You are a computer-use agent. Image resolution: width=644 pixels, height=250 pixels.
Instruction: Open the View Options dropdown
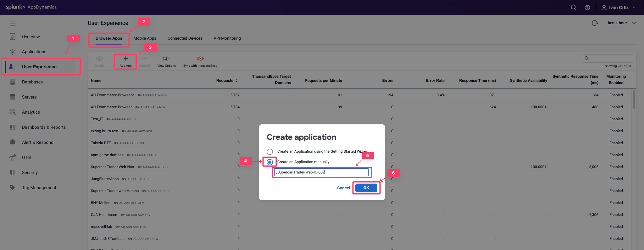coord(167,61)
